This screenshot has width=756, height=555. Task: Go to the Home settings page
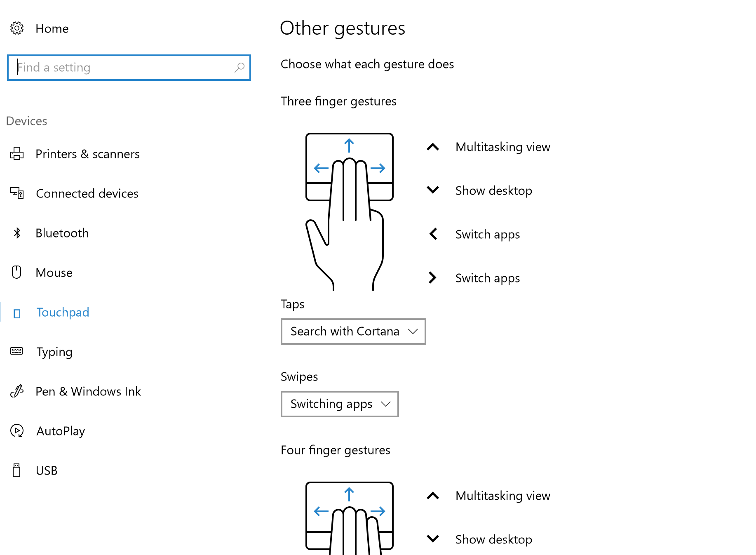[x=52, y=28]
